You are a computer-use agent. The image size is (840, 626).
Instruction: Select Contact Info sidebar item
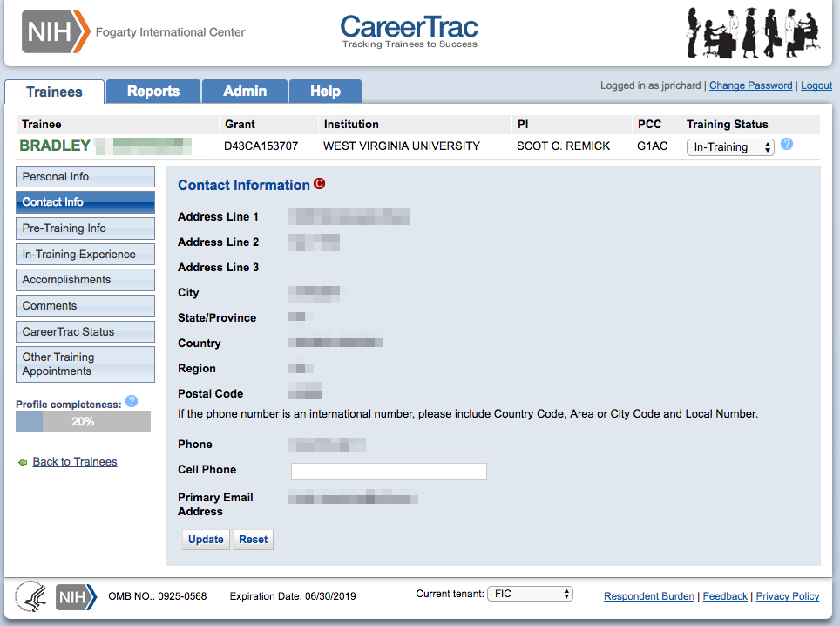pos(85,202)
